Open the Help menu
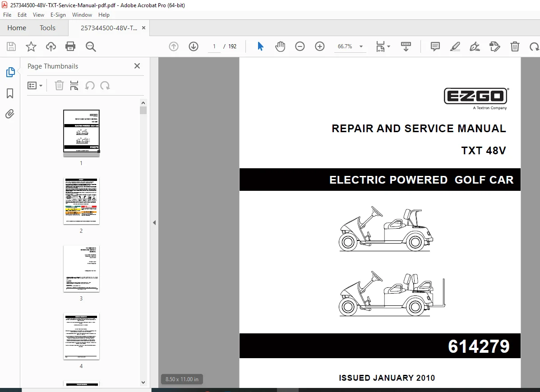 click(104, 15)
